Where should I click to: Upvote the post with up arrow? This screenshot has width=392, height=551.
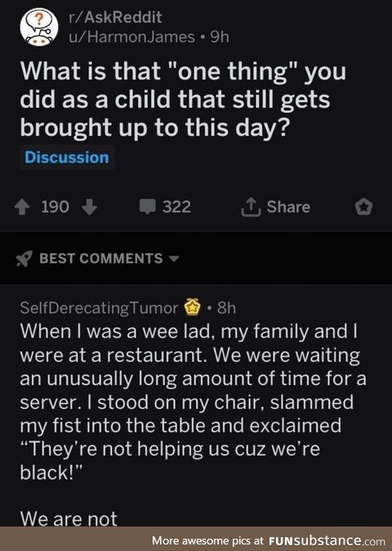tap(22, 207)
